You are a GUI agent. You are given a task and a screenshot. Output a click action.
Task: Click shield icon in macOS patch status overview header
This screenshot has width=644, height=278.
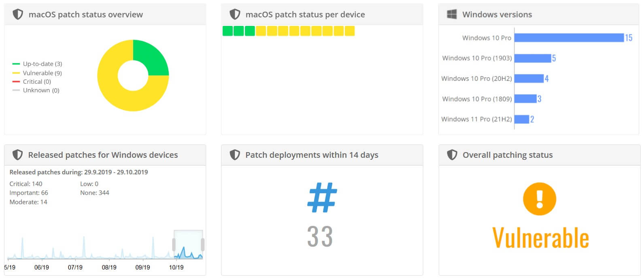coord(18,15)
